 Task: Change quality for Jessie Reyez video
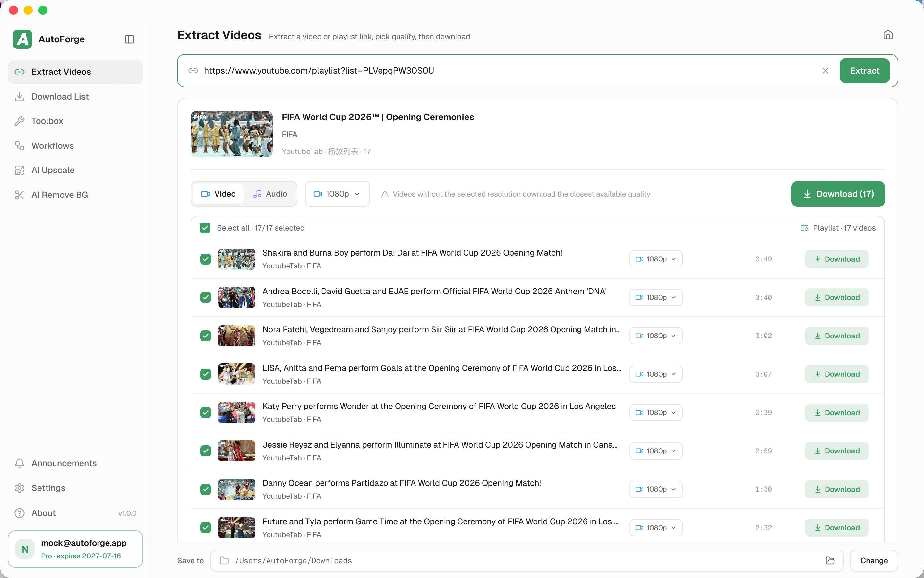click(x=656, y=451)
